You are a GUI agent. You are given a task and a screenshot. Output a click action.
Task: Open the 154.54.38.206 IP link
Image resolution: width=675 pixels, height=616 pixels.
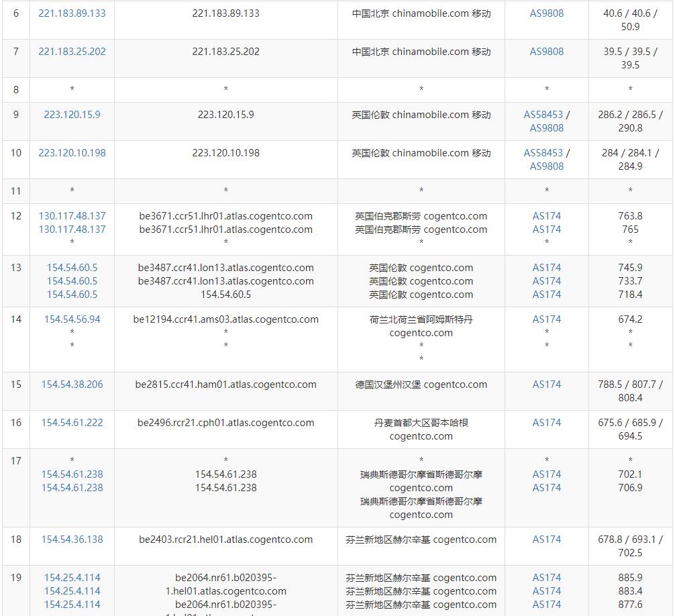(x=72, y=384)
